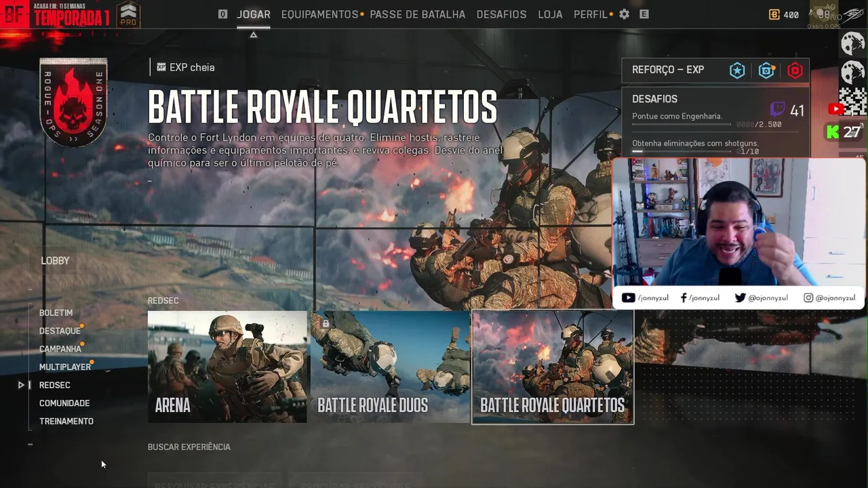Go to the DESAFIOS tab
Screen dimensions: 868x488
coord(501,14)
